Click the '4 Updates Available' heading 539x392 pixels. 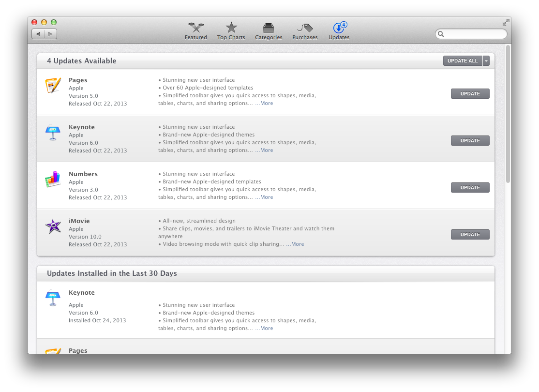(81, 61)
